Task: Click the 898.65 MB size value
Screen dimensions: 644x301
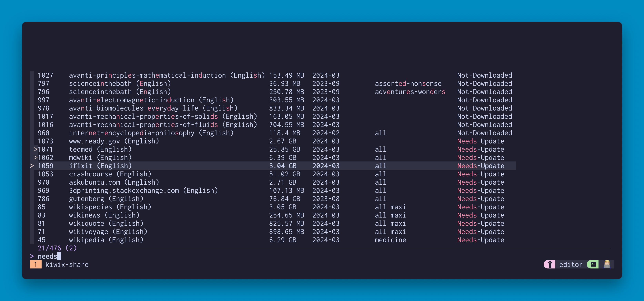Action: click(287, 232)
